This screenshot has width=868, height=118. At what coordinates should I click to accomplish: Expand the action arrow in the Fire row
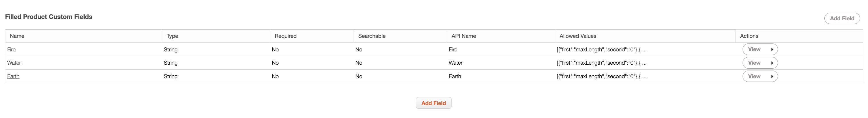[x=772, y=49]
